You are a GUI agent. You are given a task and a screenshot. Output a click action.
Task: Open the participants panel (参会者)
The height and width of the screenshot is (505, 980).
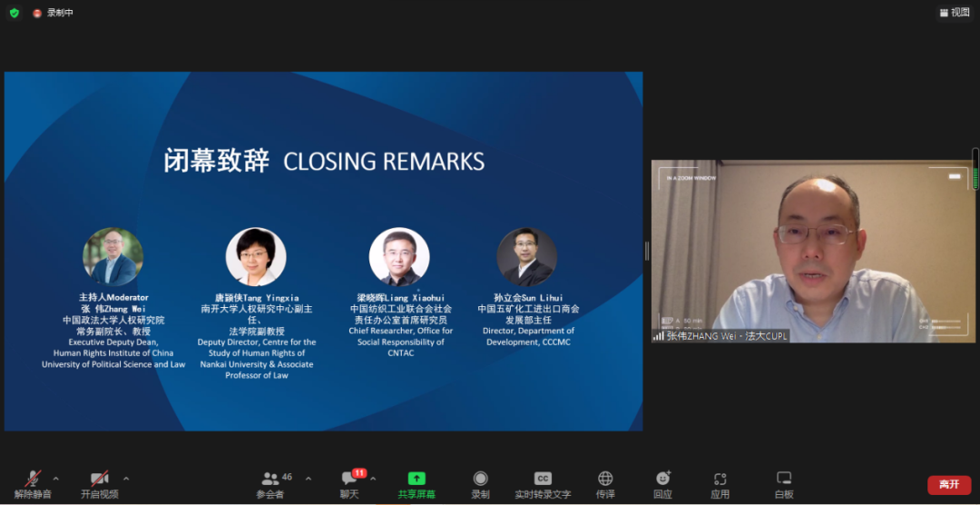pyautogui.click(x=270, y=484)
